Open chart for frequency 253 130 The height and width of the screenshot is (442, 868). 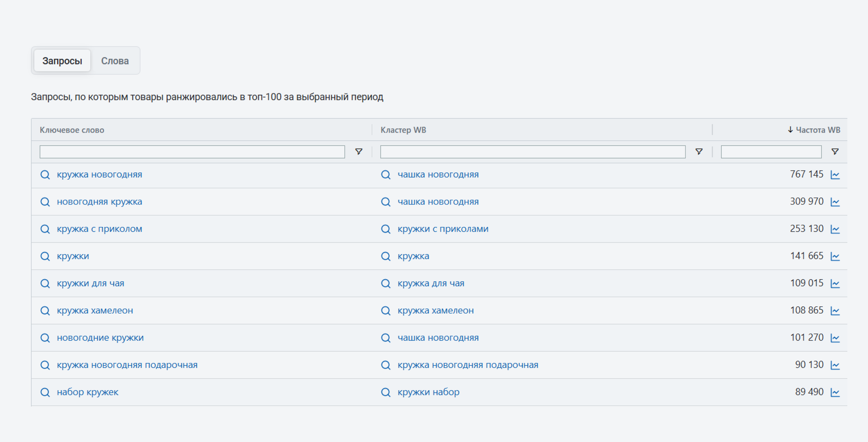[835, 229]
